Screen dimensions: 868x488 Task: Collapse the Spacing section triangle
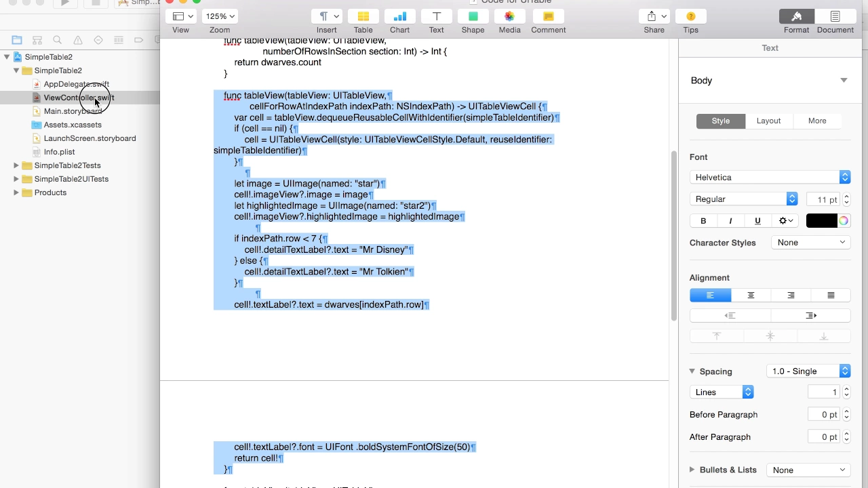click(692, 371)
